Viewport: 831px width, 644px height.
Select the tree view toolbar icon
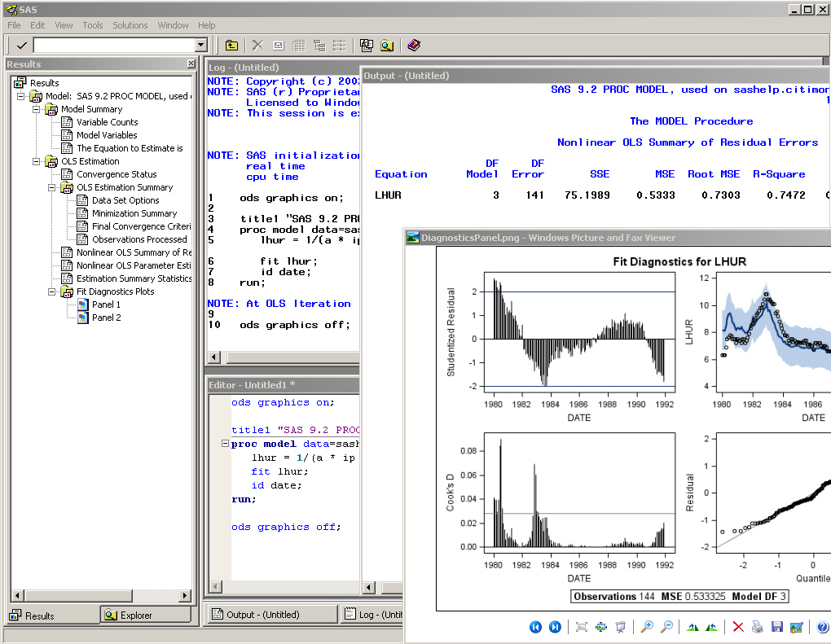(319, 46)
